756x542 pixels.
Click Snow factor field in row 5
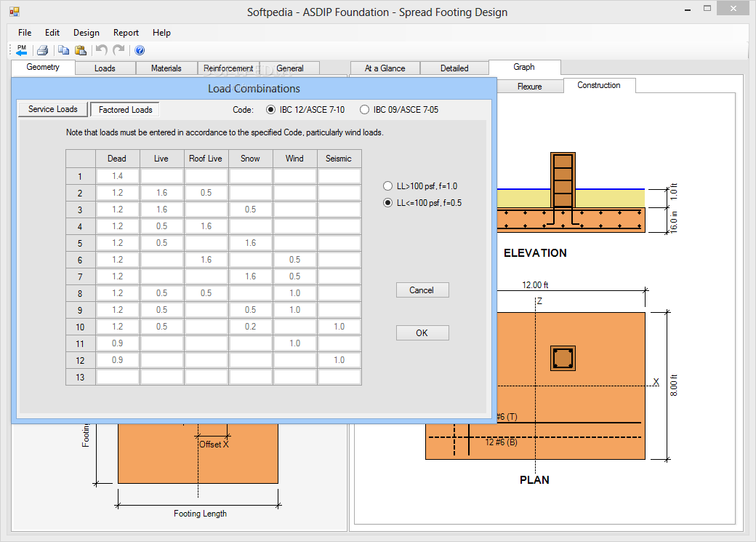251,243
